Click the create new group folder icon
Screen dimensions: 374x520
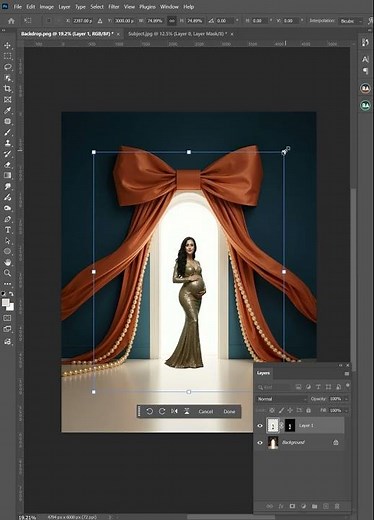click(314, 506)
